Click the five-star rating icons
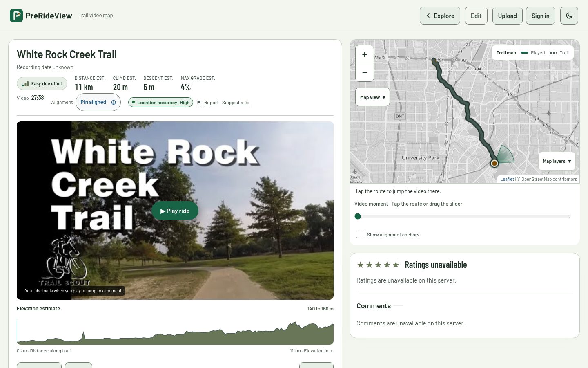 tap(378, 265)
